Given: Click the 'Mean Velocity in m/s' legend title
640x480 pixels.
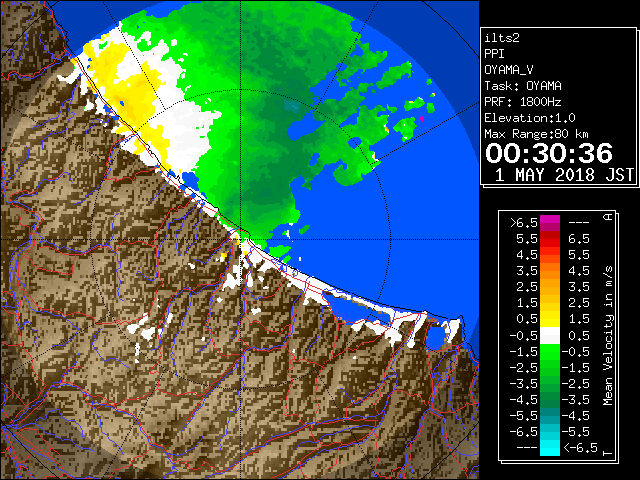Looking at the screenshot, I should 608,336.
